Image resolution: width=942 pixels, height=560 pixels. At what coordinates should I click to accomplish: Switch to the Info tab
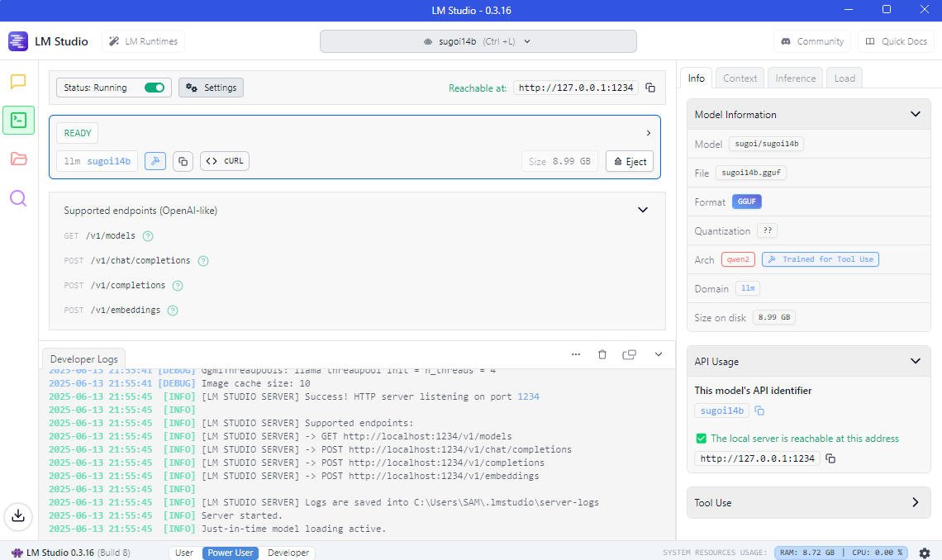[x=697, y=78]
